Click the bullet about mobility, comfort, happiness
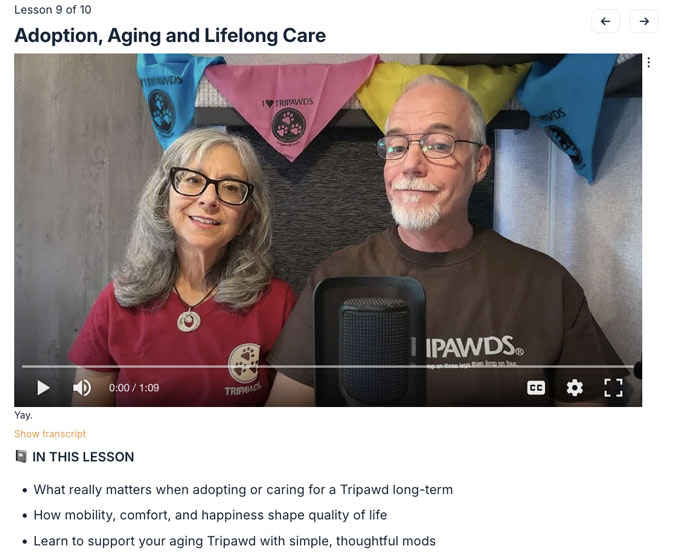 [210, 515]
